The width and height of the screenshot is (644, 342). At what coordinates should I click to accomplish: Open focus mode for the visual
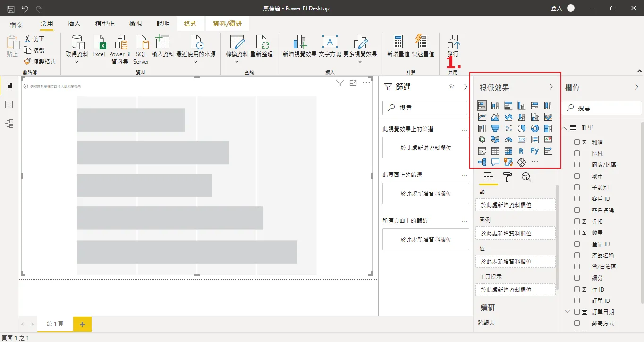[353, 83]
